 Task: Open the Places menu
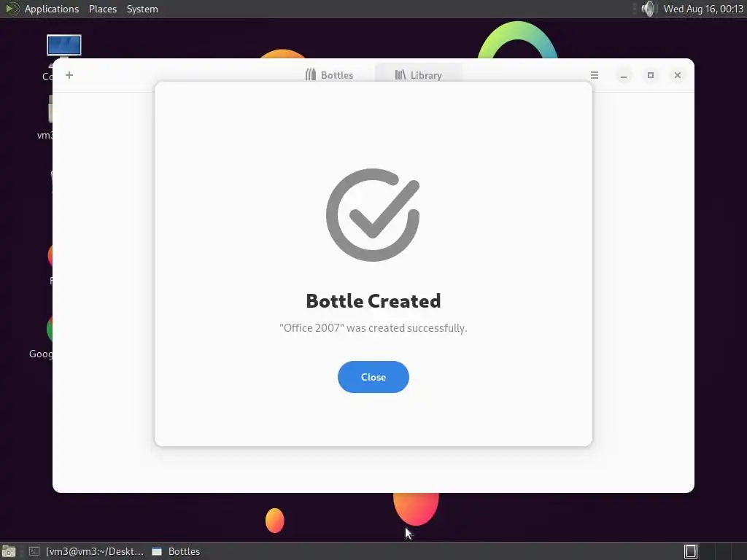click(102, 9)
